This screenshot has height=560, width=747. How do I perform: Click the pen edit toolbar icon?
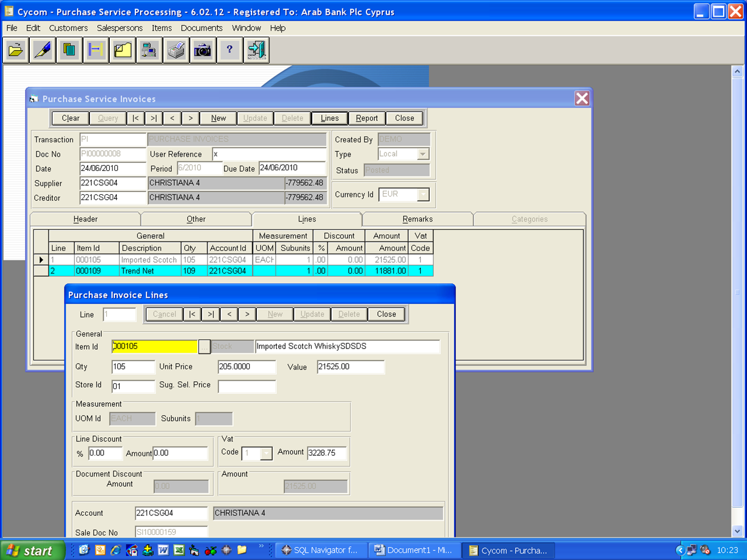pyautogui.click(x=42, y=51)
